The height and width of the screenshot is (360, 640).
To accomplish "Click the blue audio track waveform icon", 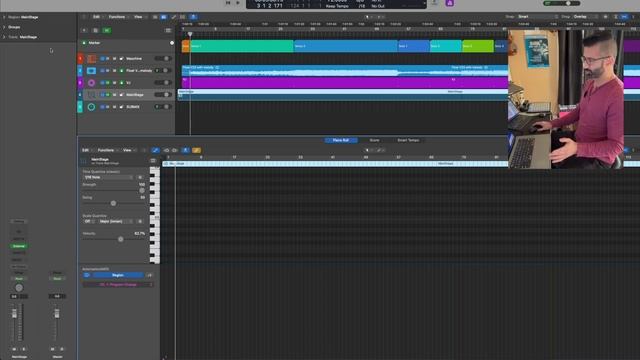I will pos(91,71).
